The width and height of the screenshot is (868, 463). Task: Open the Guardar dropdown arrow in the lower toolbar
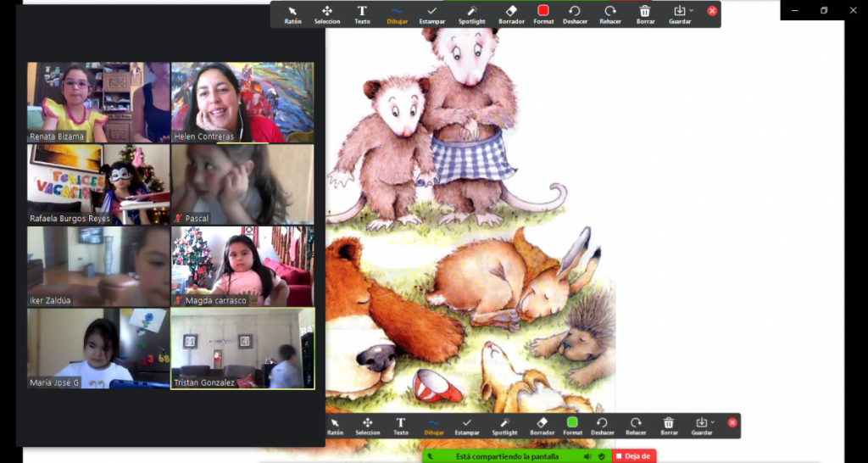coord(714,421)
